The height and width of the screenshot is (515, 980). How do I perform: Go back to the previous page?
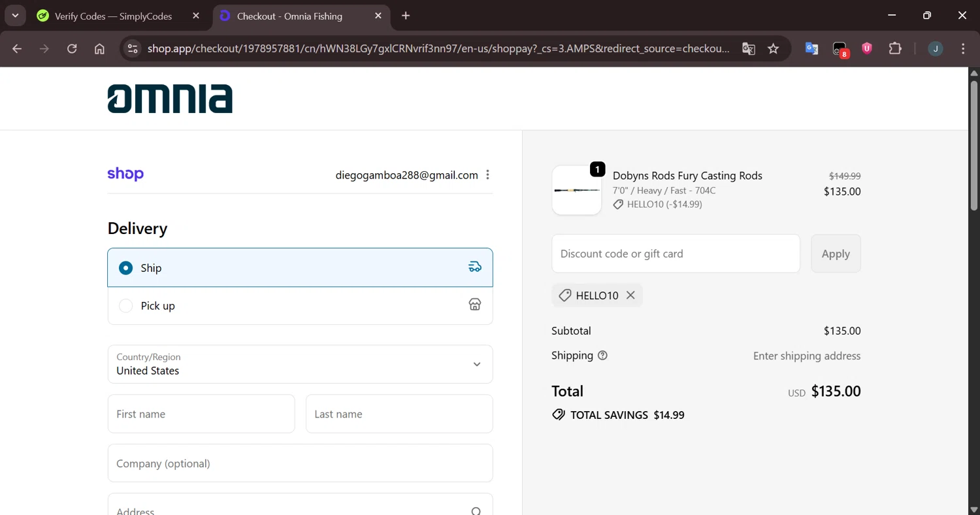tap(17, 49)
